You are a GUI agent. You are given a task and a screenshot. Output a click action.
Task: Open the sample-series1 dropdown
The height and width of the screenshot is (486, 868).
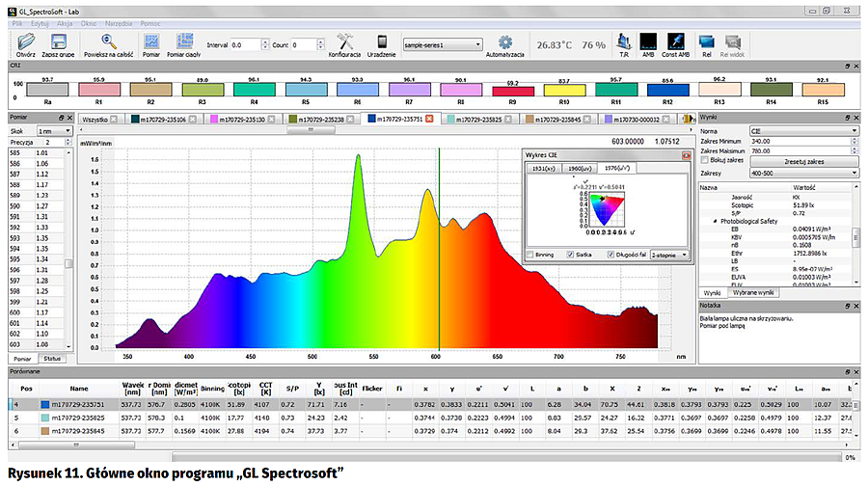[x=443, y=44]
